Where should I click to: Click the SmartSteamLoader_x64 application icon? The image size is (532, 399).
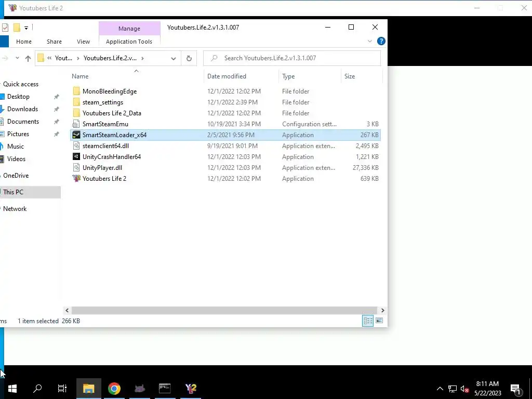76,135
